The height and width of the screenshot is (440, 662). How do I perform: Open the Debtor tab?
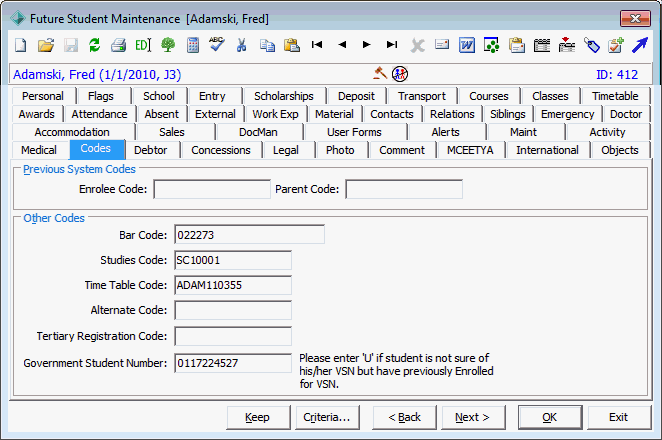tap(150, 150)
